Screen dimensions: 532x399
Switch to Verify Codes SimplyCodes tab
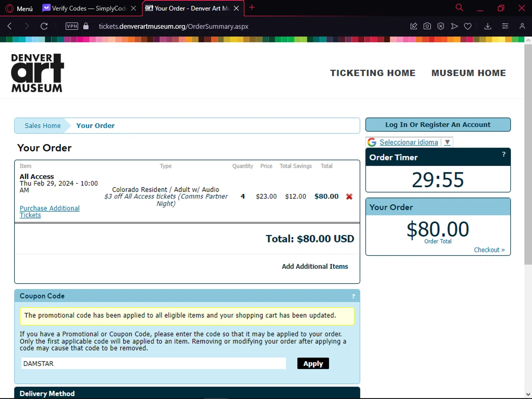point(84,8)
